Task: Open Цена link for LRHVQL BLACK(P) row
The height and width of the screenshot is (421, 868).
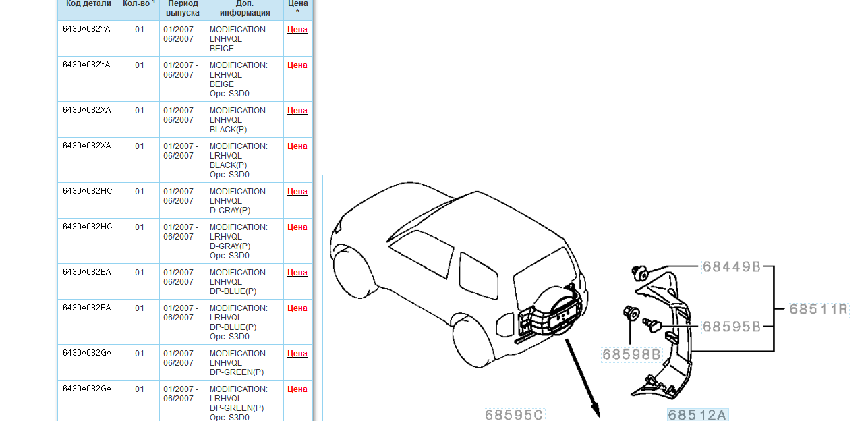Action: pyautogui.click(x=297, y=146)
